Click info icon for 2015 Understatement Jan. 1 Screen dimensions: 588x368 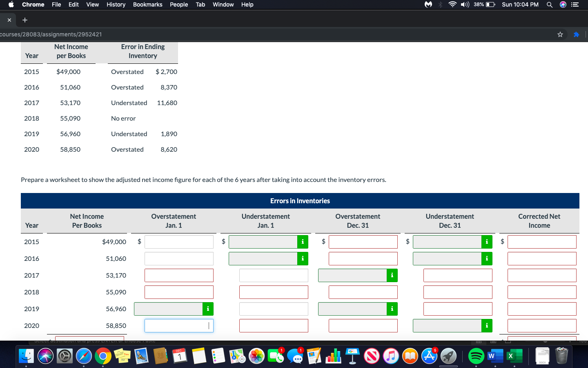(x=303, y=242)
